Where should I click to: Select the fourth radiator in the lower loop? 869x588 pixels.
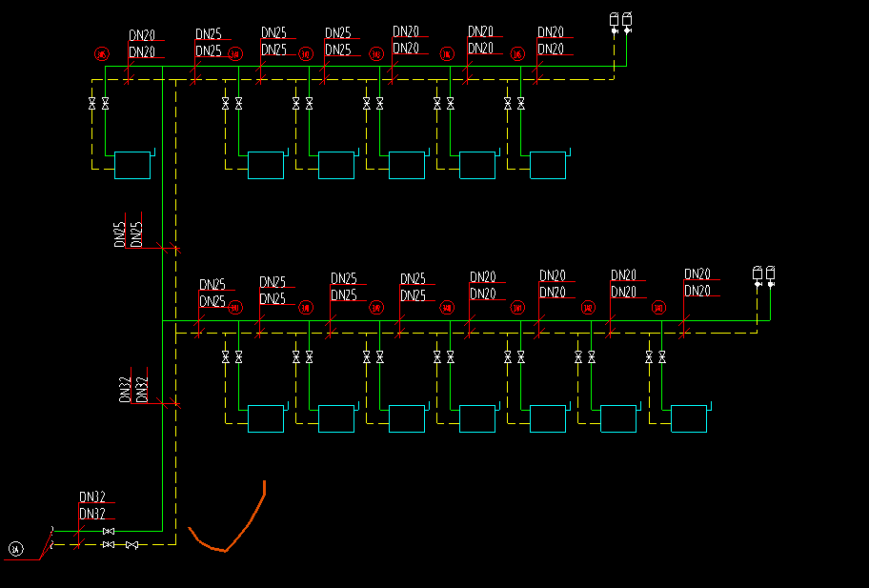click(477, 418)
